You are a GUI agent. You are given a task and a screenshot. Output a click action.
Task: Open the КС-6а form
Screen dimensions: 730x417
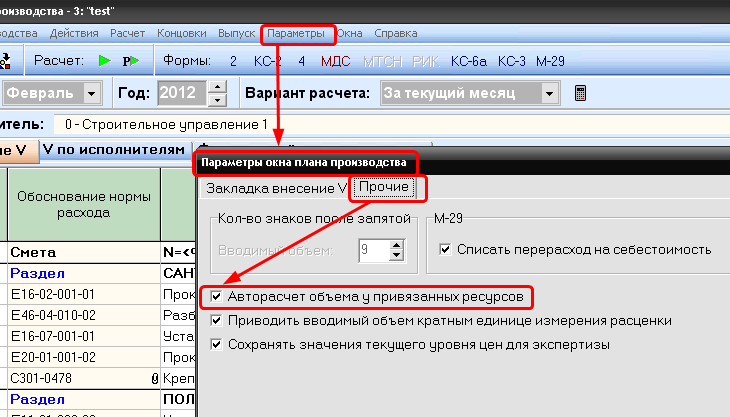468,61
